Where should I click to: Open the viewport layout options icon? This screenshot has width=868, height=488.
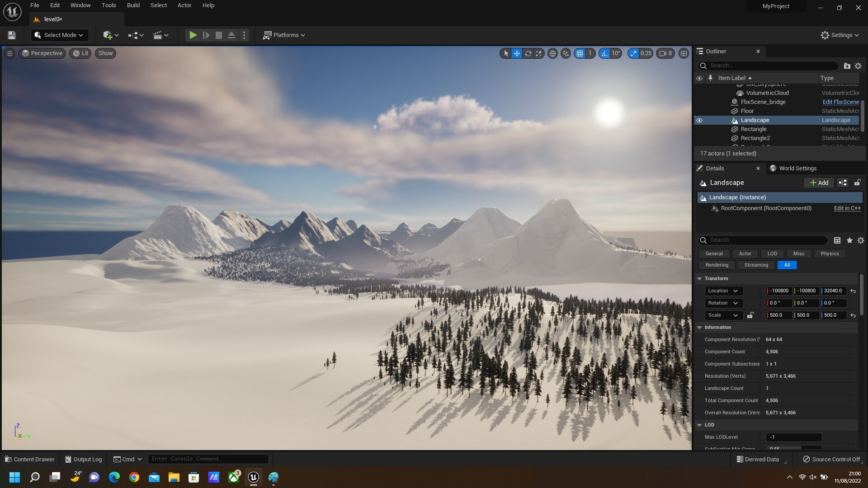point(684,53)
